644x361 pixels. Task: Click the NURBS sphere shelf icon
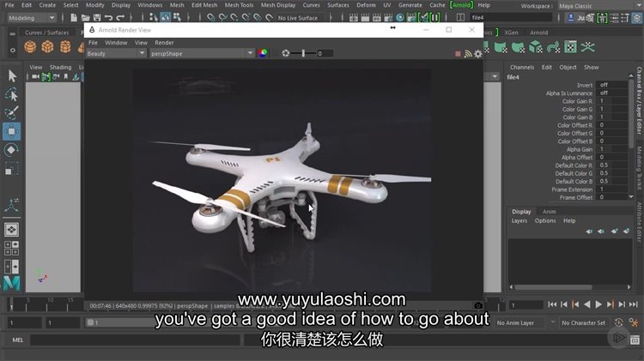click(30, 47)
